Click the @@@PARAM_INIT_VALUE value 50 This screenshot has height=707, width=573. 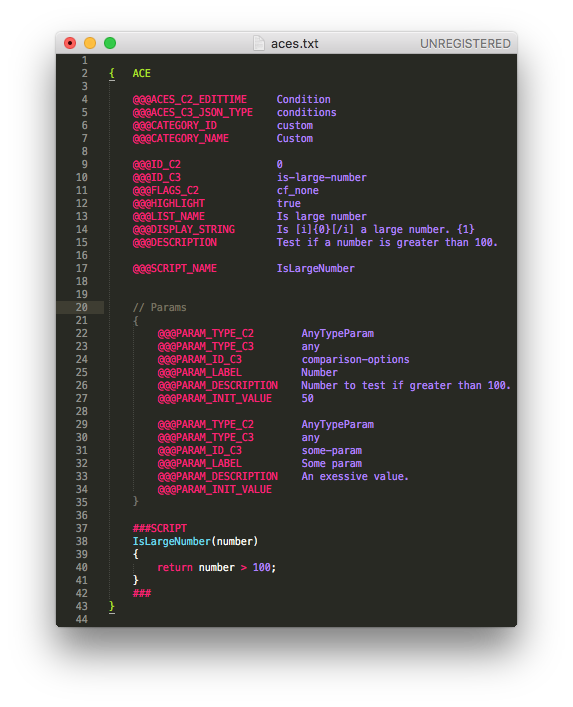tap(307, 398)
